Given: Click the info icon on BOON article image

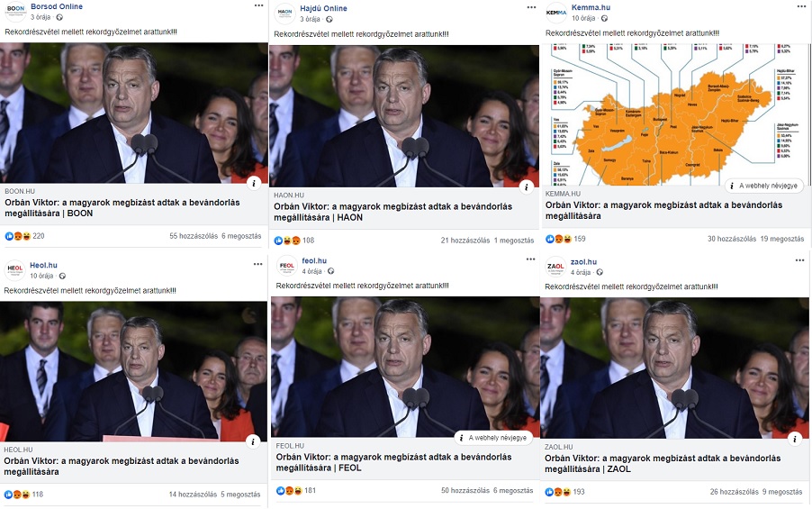Looking at the screenshot, I should pyautogui.click(x=254, y=183).
